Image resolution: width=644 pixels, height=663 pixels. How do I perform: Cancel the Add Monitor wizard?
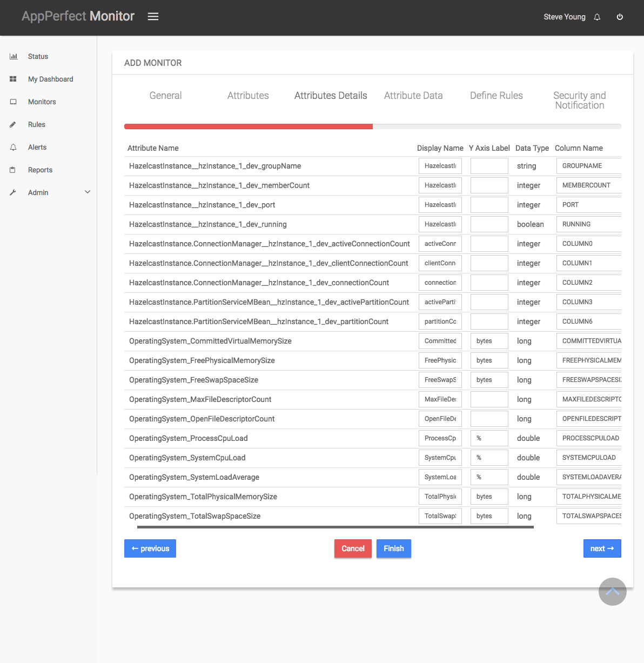(353, 548)
